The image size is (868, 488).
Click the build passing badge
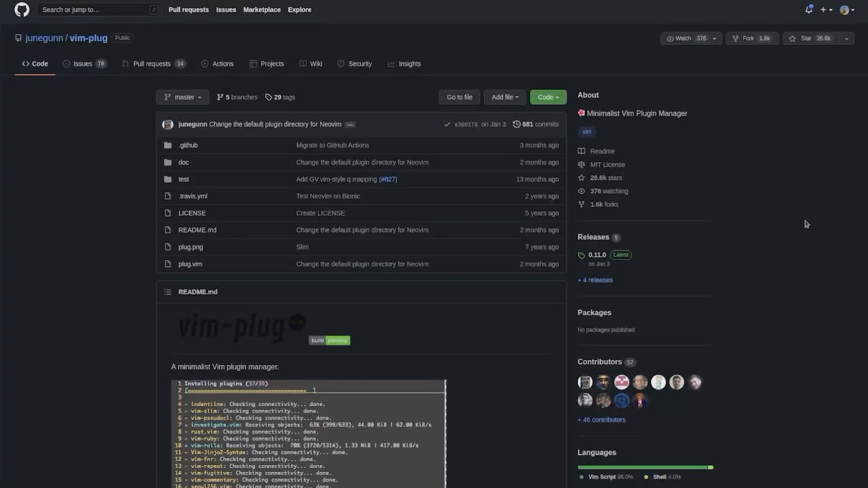329,340
